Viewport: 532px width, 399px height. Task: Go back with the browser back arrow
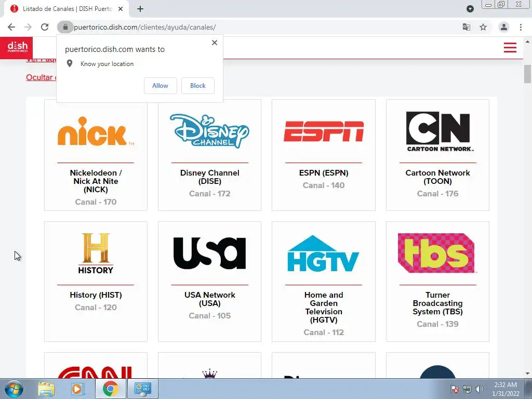coord(11,27)
